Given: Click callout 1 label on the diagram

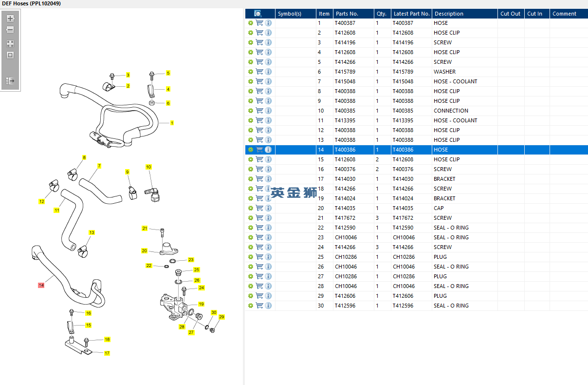Looking at the screenshot, I should [172, 123].
